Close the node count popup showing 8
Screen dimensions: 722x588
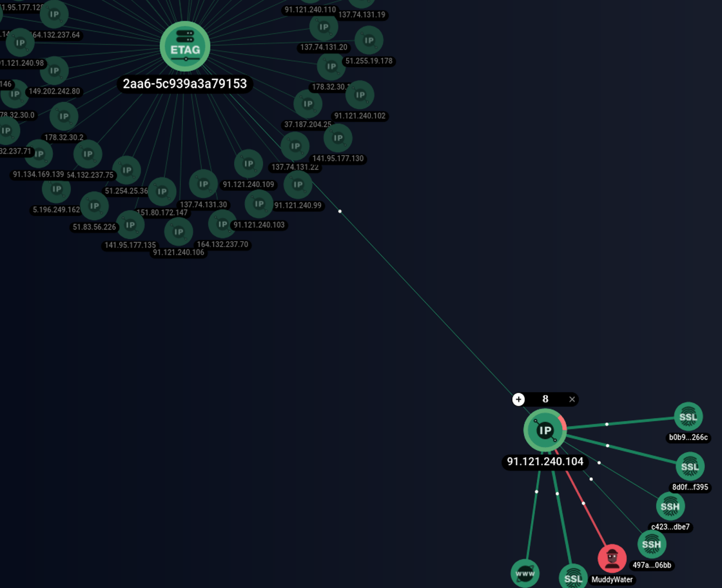[572, 399]
